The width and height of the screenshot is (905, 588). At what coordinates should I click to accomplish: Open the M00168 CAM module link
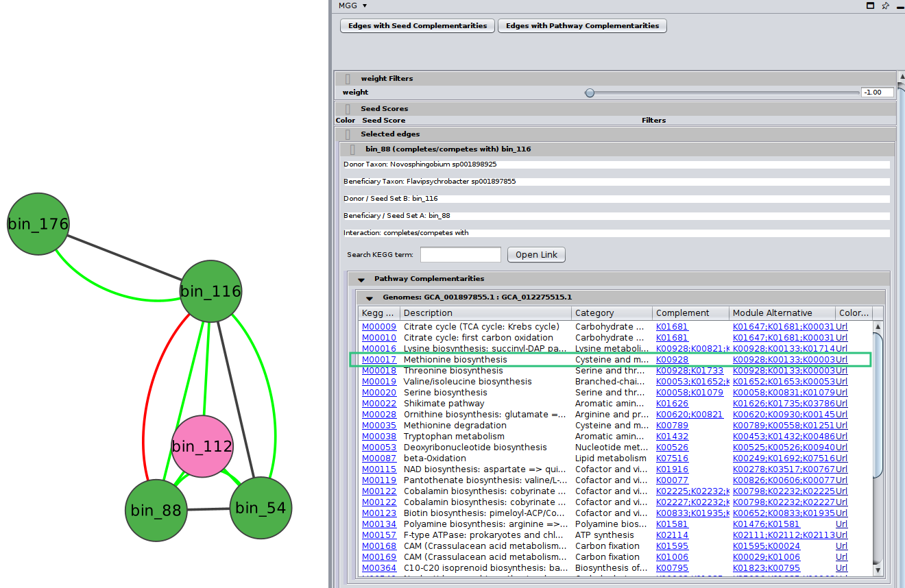379,546
